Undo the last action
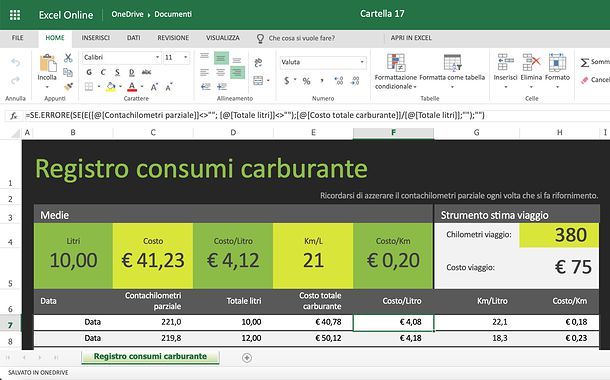Image resolution: width=610 pixels, height=380 pixels. coord(16,62)
